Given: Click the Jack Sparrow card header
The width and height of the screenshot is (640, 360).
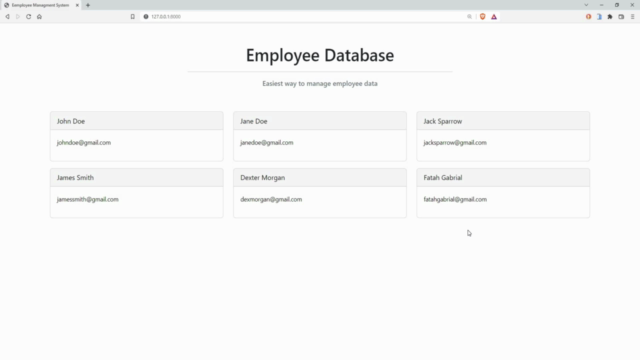Looking at the screenshot, I should pyautogui.click(x=503, y=121).
